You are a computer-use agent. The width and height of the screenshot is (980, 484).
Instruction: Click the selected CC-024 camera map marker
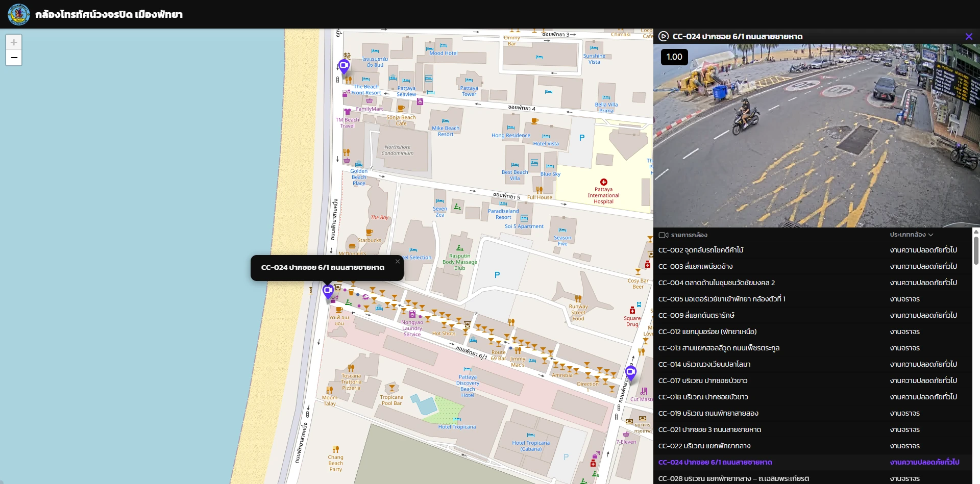328,291
